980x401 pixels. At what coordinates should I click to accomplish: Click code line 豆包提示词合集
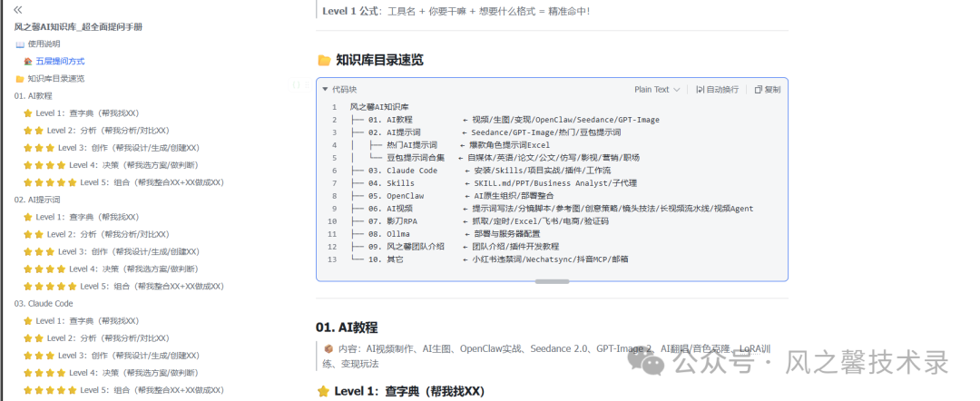[495, 158]
